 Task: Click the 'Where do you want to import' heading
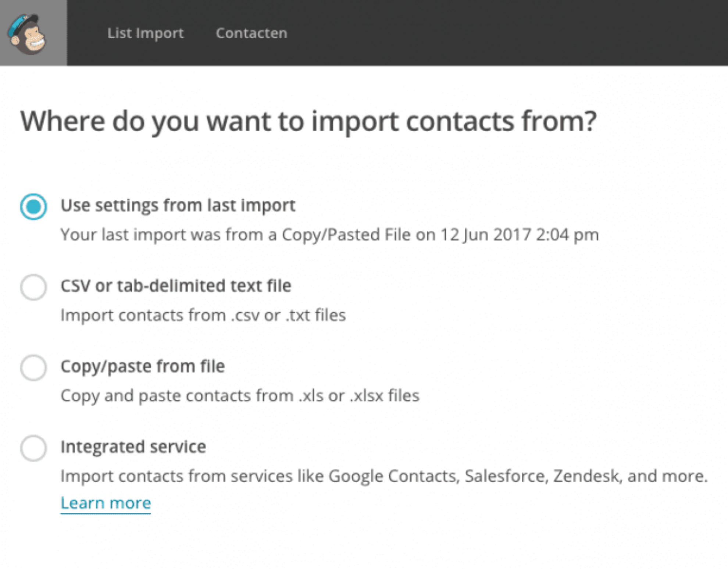308,121
